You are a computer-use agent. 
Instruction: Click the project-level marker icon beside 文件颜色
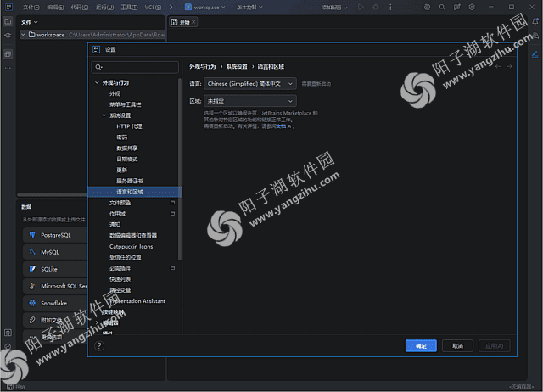point(172,203)
